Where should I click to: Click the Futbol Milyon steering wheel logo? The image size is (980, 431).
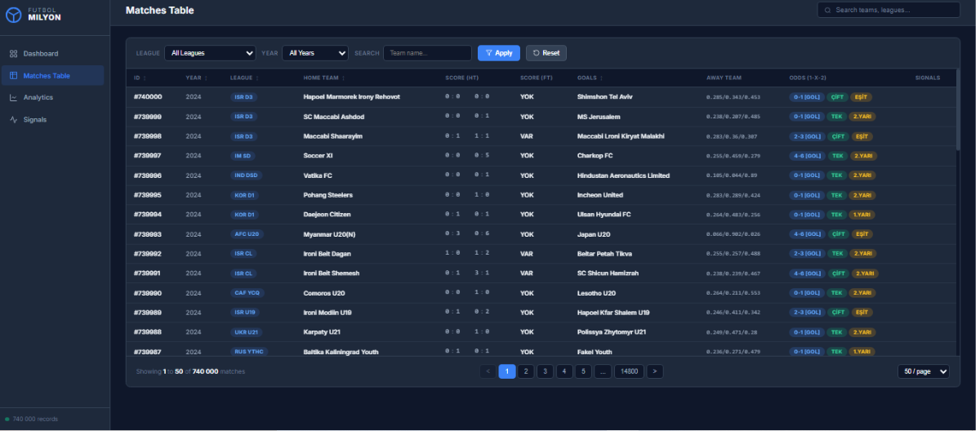coord(14,15)
